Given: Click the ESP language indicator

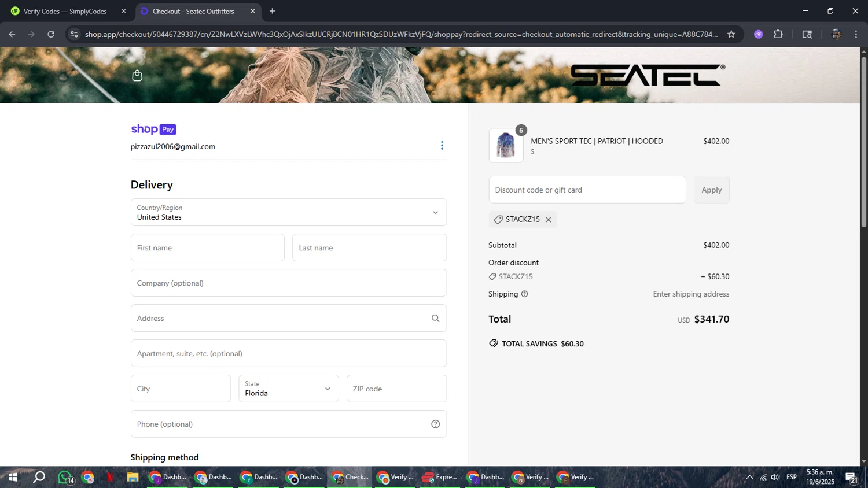Looking at the screenshot, I should 792,477.
